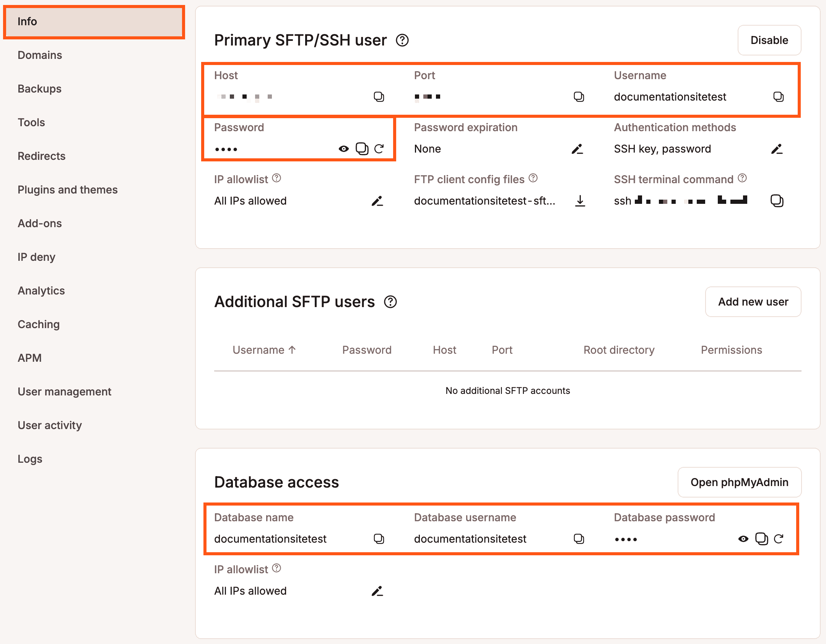Copy the SFTP port number

tap(579, 97)
